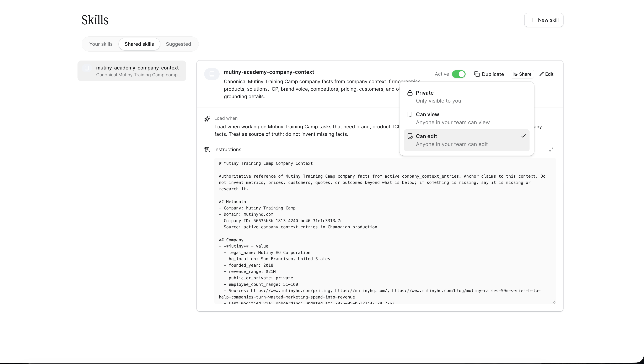The height and width of the screenshot is (364, 644).
Task: Duplicate the skill with the Duplicate button
Action: [489, 74]
